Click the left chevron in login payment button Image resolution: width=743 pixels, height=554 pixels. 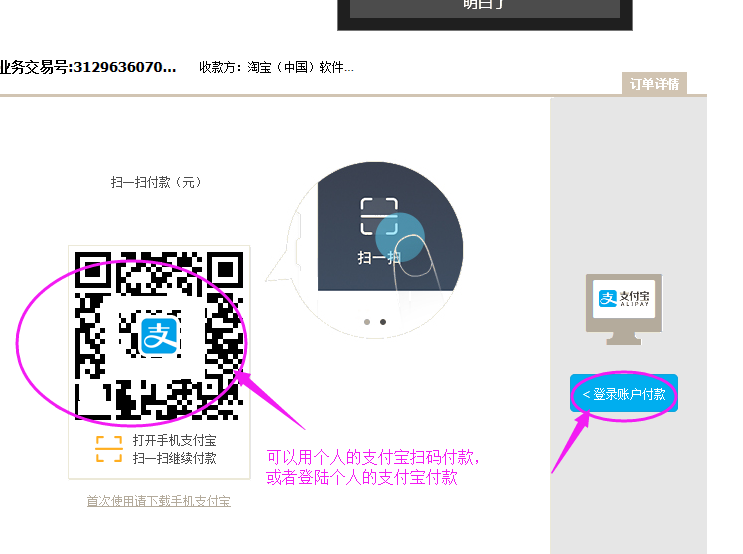pos(586,395)
